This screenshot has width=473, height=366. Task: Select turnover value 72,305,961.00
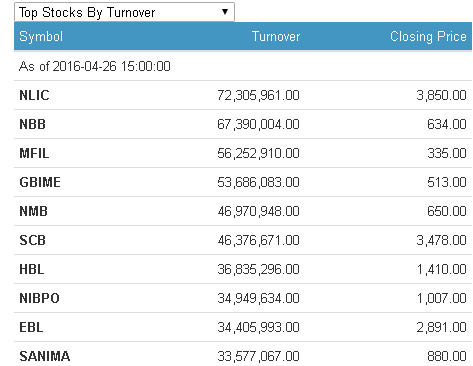pos(258,95)
